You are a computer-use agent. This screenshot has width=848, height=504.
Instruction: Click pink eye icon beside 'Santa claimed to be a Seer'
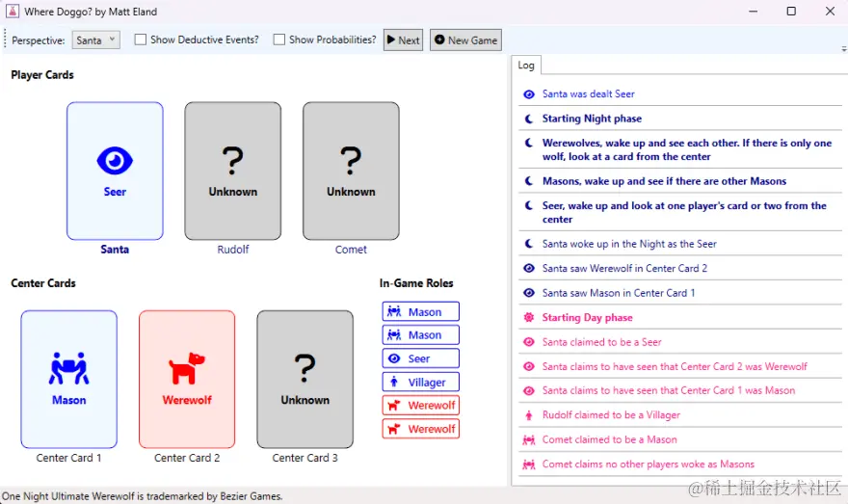pos(529,342)
